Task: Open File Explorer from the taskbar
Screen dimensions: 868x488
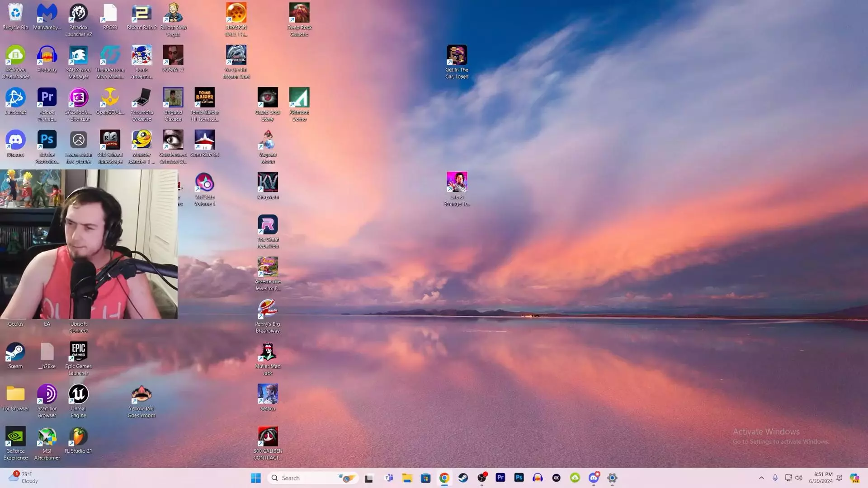Action: (407, 478)
